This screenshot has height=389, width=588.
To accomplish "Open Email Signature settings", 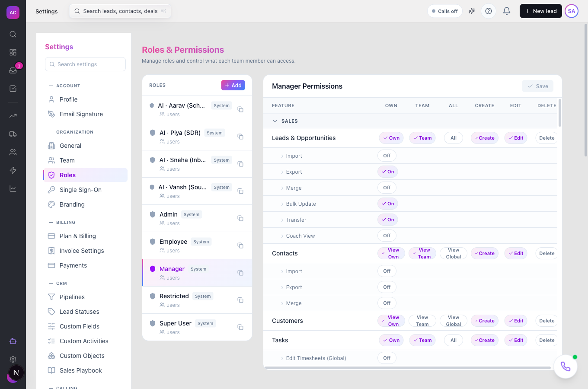I will click(x=86, y=114).
